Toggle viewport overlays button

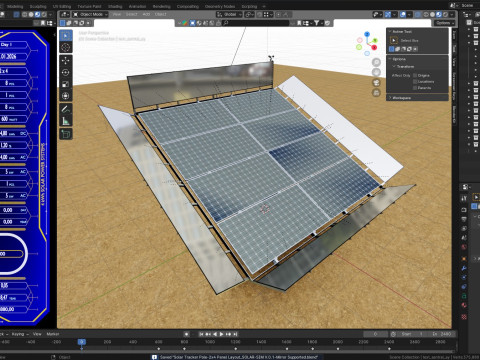[403, 14]
